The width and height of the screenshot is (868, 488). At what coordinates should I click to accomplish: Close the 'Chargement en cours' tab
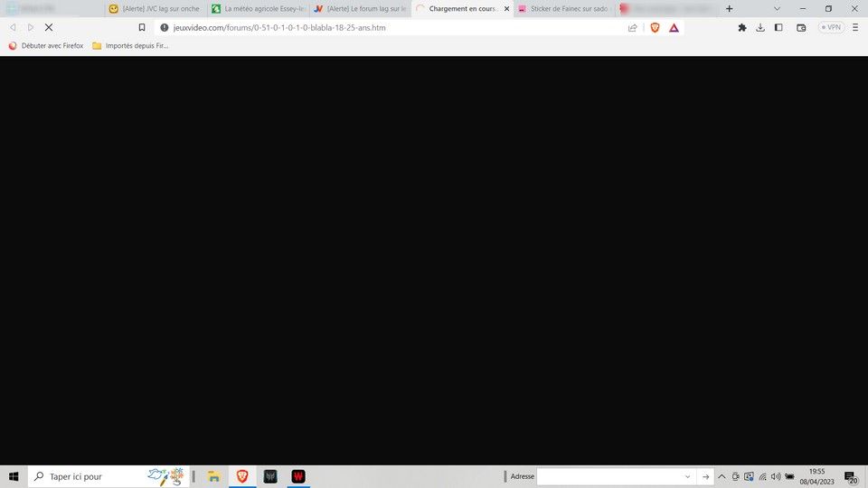point(506,9)
